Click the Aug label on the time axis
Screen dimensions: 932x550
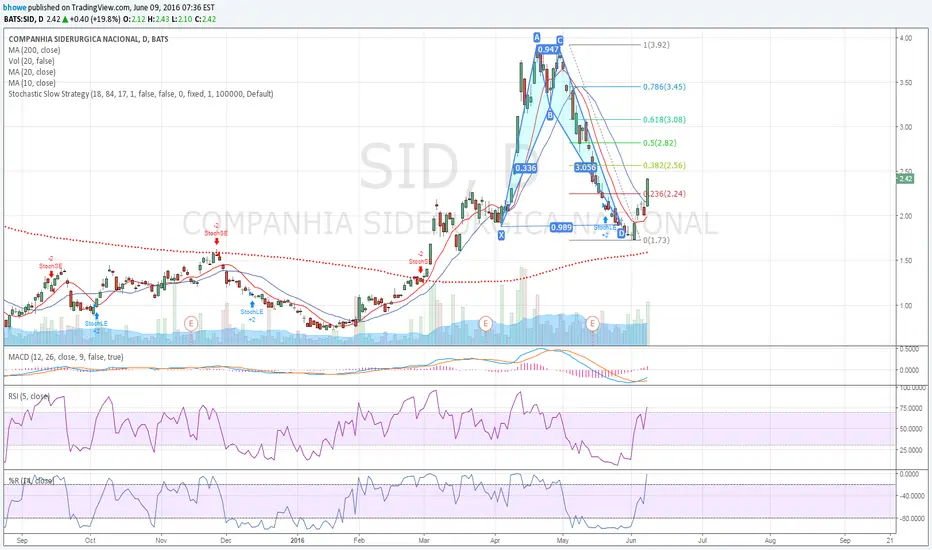click(770, 540)
